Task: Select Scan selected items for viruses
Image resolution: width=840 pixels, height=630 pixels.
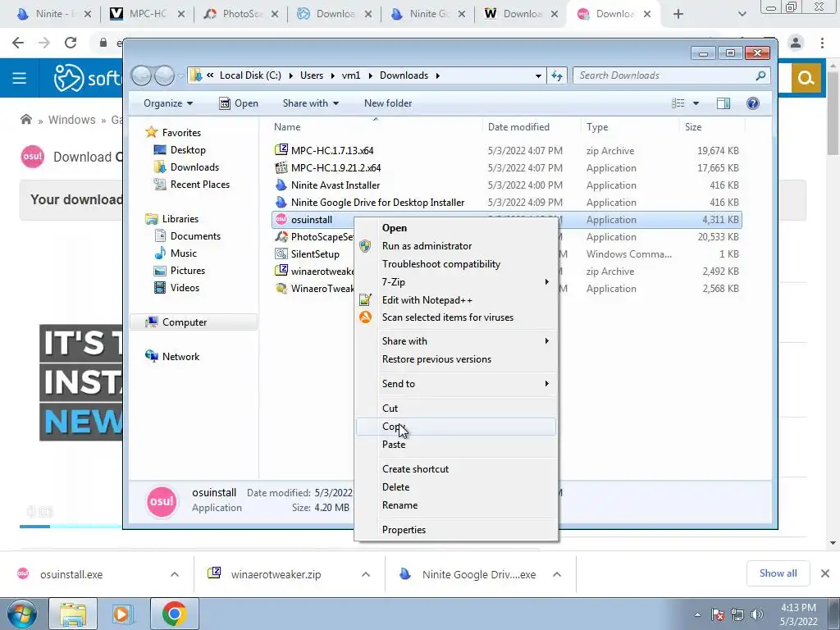Action: click(456, 317)
